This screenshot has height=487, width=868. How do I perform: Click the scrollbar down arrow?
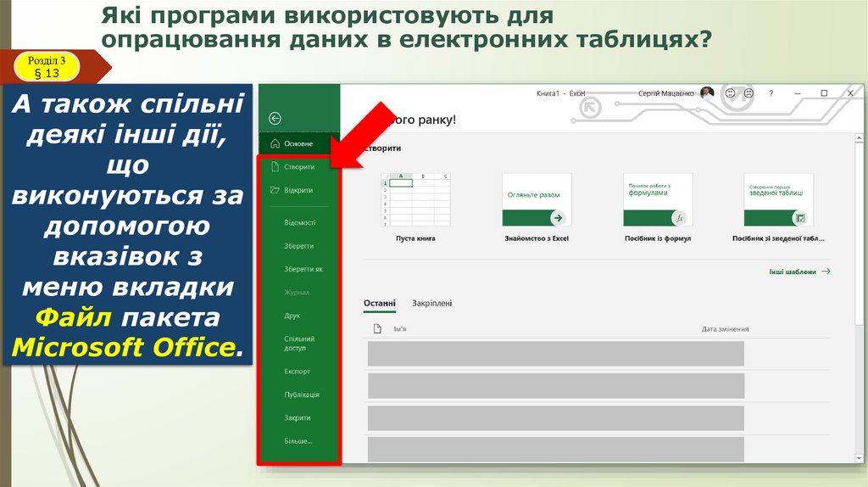pyautogui.click(x=860, y=458)
